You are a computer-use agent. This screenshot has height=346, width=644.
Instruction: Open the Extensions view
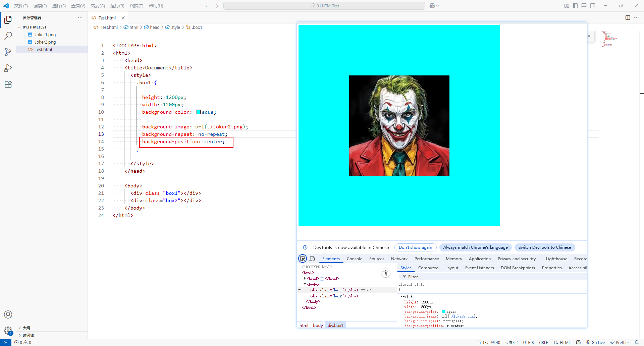(x=8, y=84)
